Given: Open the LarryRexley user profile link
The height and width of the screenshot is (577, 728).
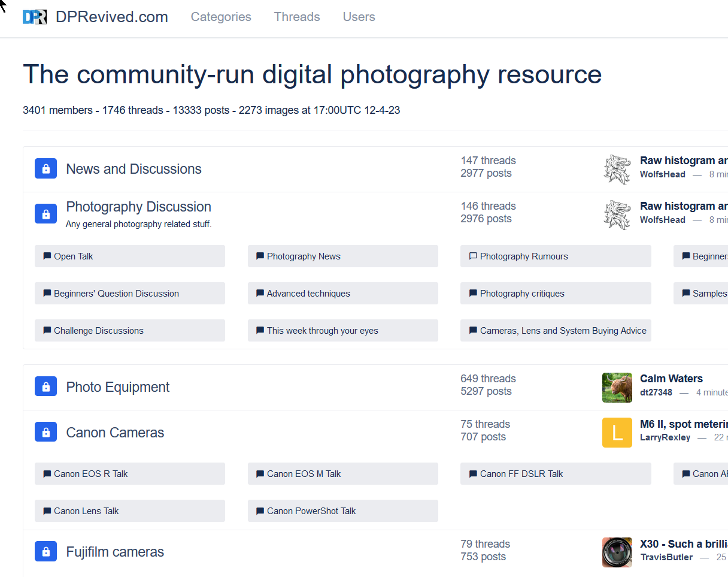Looking at the screenshot, I should (x=665, y=437).
